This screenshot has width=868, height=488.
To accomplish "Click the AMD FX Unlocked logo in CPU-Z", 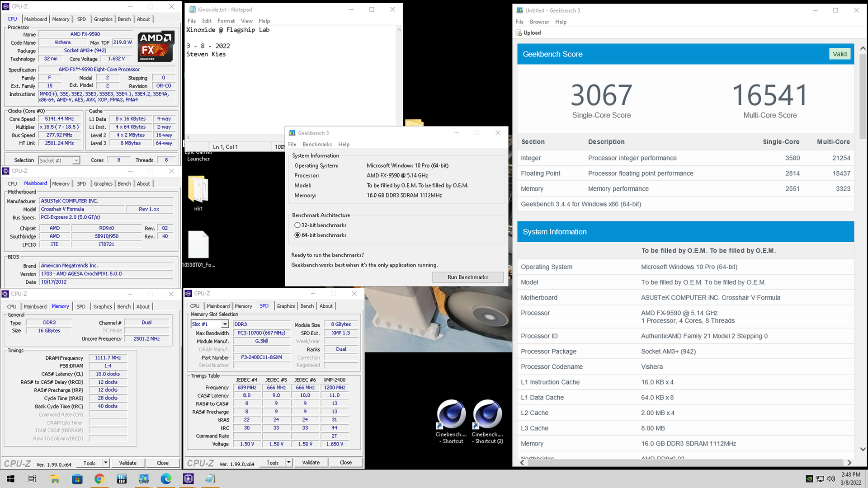I will 156,46.
